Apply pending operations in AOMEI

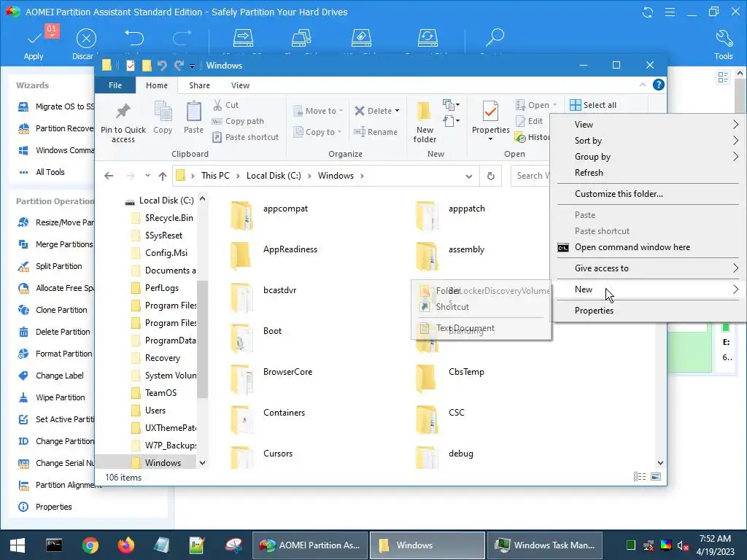click(x=34, y=44)
